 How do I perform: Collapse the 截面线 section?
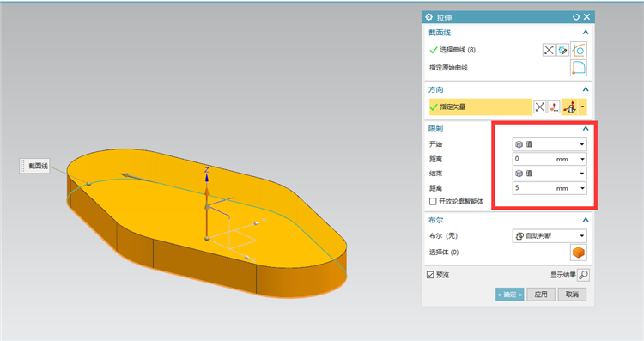click(586, 33)
